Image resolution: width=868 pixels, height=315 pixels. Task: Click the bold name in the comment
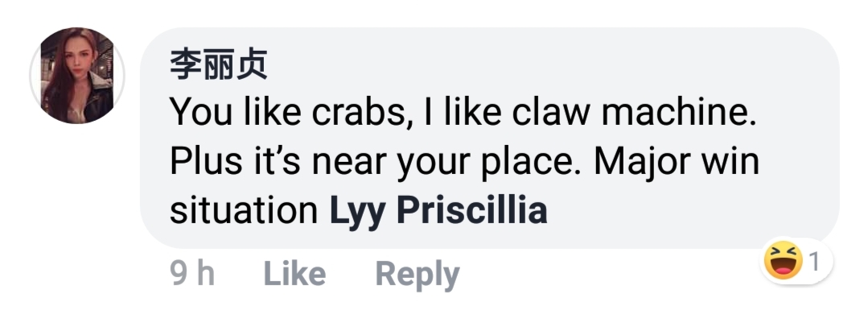(438, 212)
